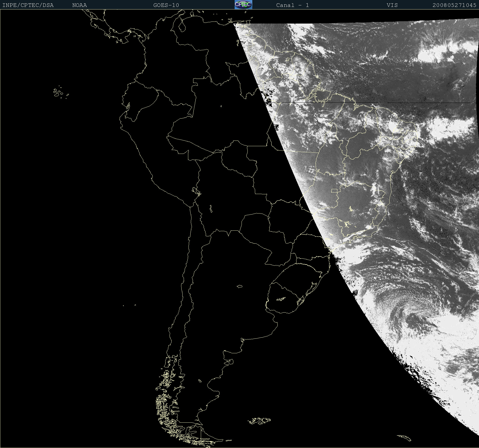
Task: Click the VIS label in header
Action: tap(392, 5)
